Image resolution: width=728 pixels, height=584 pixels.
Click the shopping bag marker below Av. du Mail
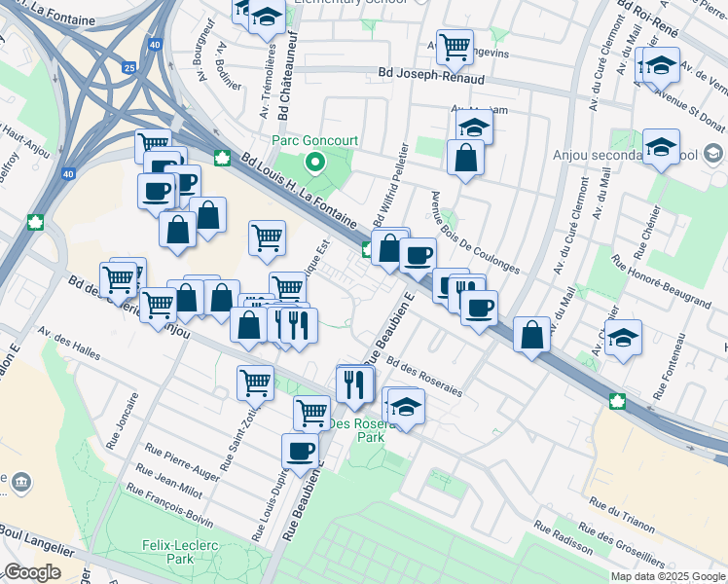531,337
